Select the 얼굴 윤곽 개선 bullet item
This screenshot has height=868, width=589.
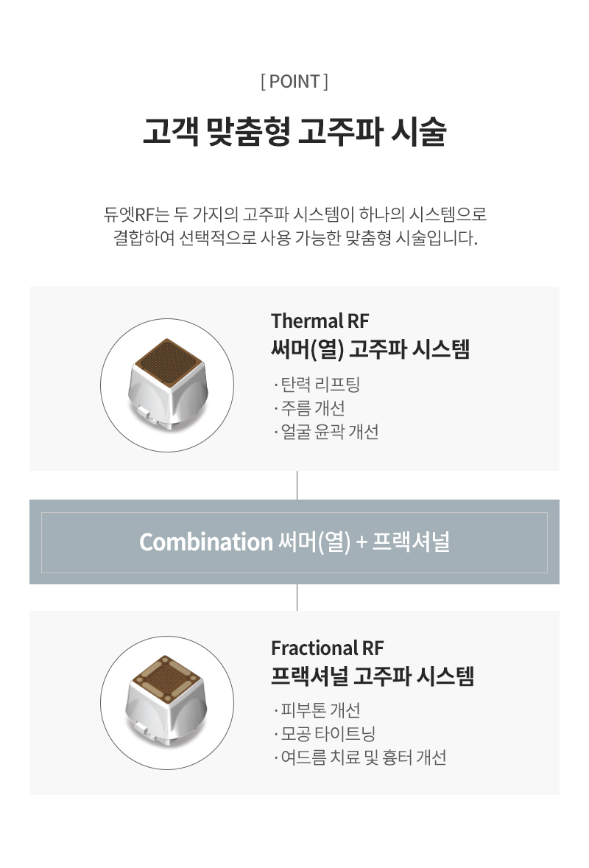click(x=326, y=432)
